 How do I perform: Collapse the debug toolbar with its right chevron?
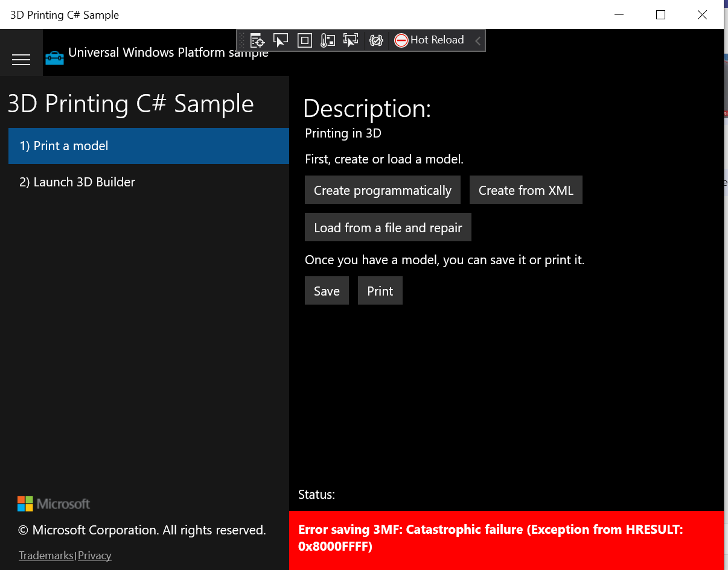click(477, 40)
